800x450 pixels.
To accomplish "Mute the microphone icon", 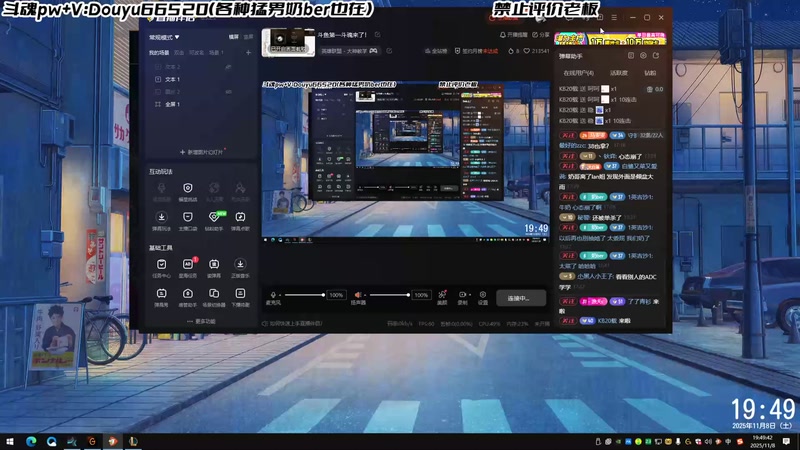I will point(273,295).
